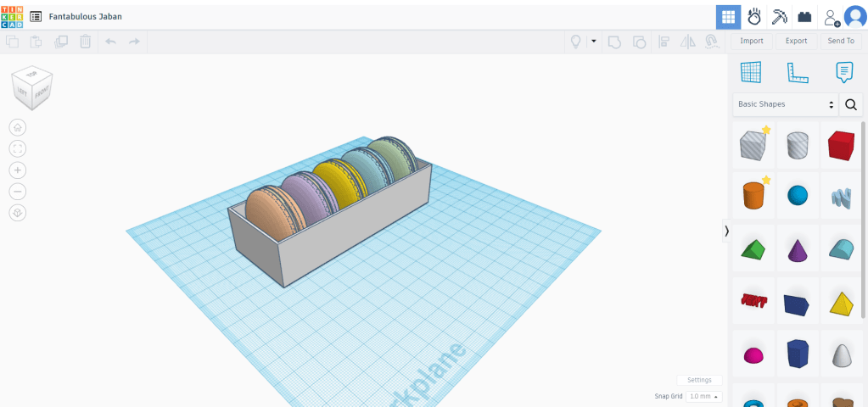Select the Ruler tool
868x407 pixels.
pyautogui.click(x=797, y=73)
